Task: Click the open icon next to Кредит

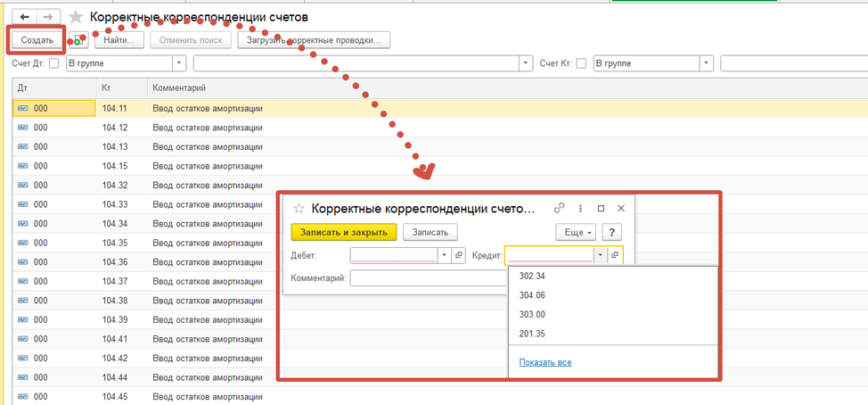Action: click(615, 255)
